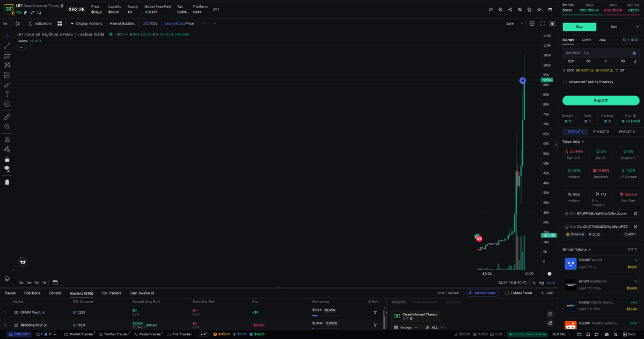Open chart settings gear icon
Image resolution: width=644 pixels, height=339 pixels.
tap(532, 24)
